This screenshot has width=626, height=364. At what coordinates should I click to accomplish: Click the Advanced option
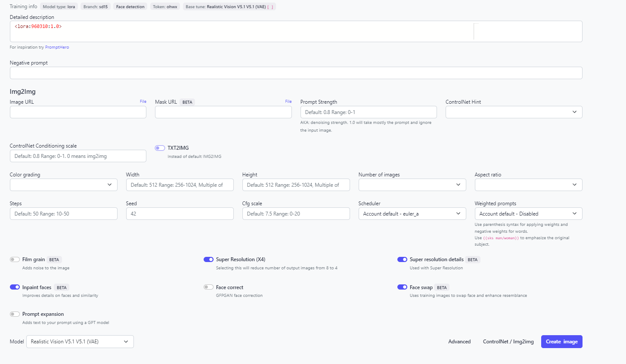459,342
